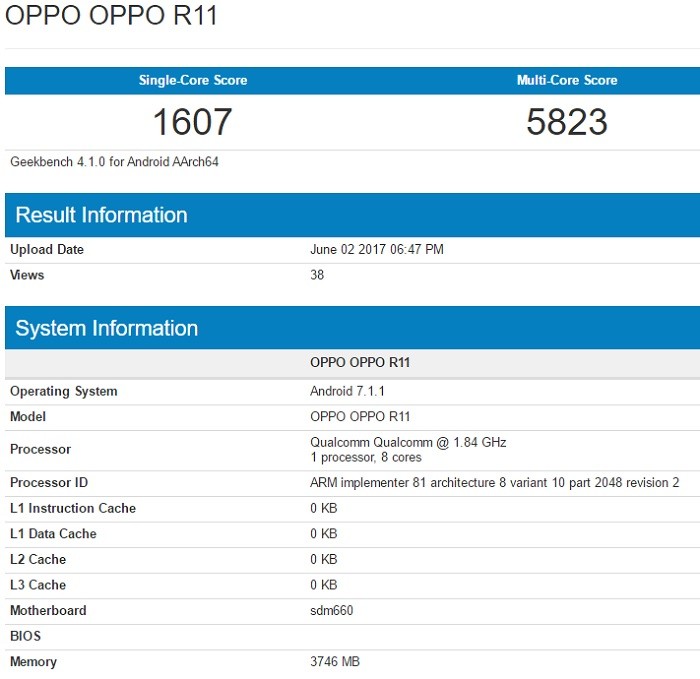Click the multi-core score value 5823
Image resolution: width=700 pixels, height=679 pixels.
point(567,122)
